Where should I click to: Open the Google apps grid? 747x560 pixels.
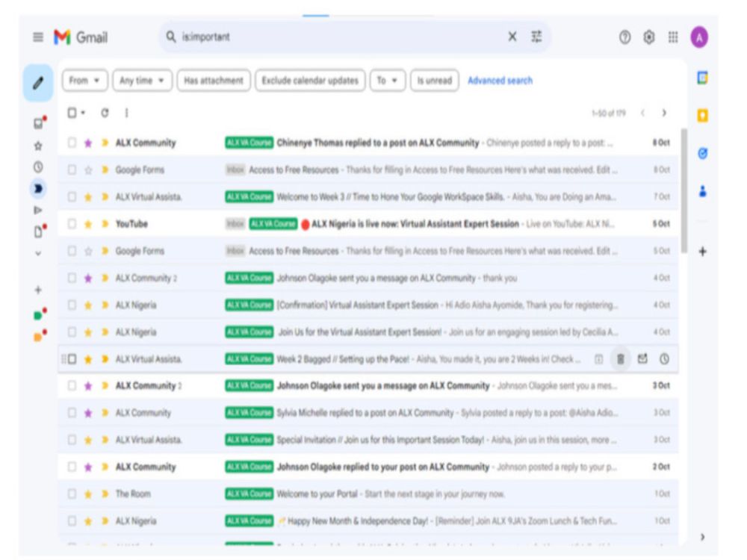point(673,37)
